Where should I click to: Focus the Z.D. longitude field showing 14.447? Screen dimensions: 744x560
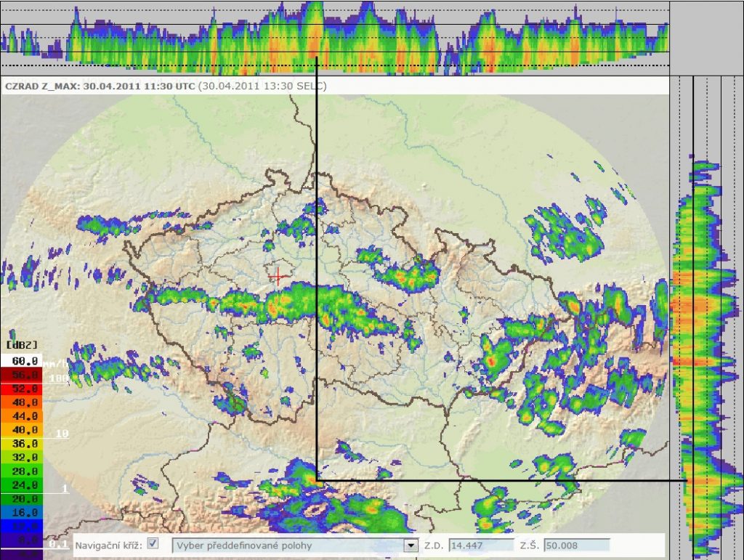(x=481, y=545)
